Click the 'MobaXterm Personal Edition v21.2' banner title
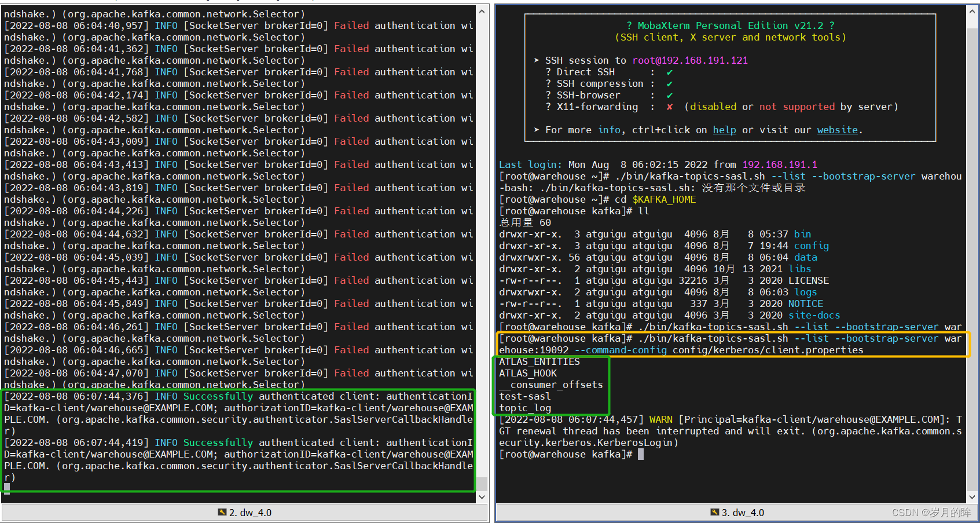Image resolution: width=980 pixels, height=523 pixels. (x=731, y=25)
